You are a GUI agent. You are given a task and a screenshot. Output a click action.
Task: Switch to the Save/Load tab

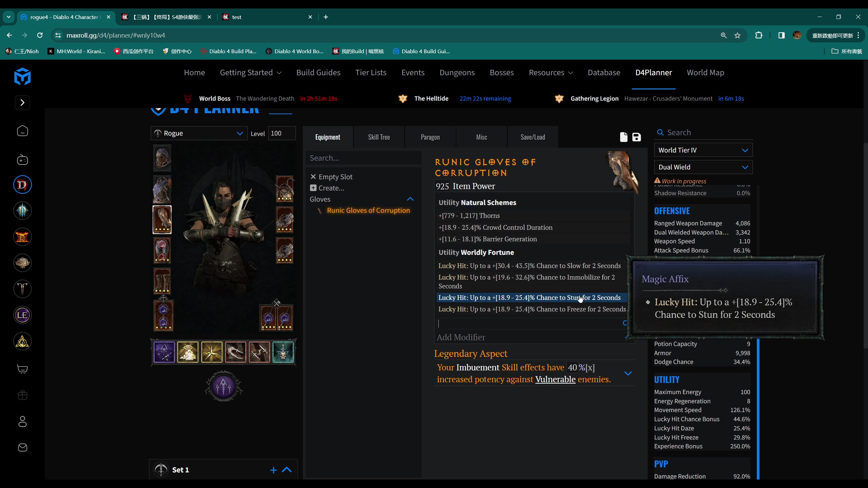tap(533, 137)
